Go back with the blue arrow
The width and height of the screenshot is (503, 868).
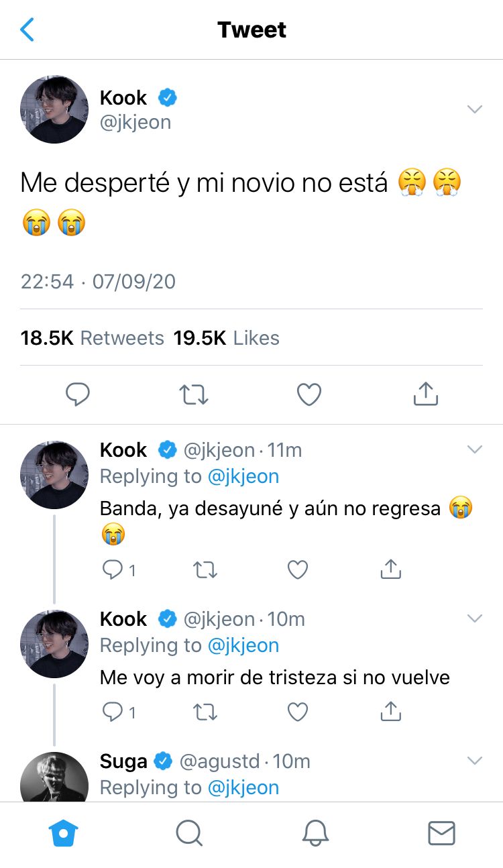pyautogui.click(x=27, y=30)
